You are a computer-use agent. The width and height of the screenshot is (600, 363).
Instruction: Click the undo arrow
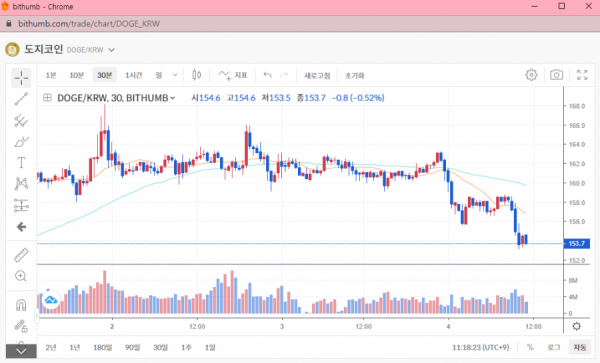pos(267,75)
